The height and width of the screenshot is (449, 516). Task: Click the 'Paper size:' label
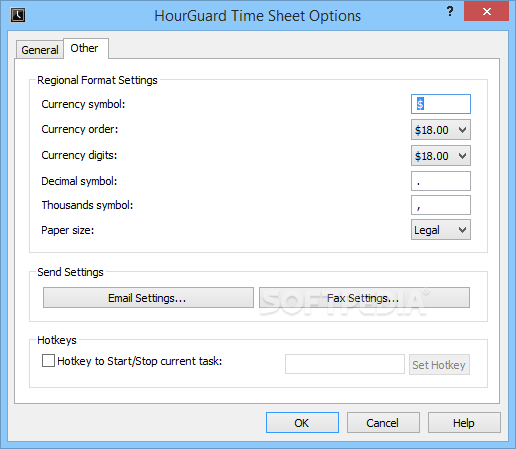pyautogui.click(x=68, y=230)
